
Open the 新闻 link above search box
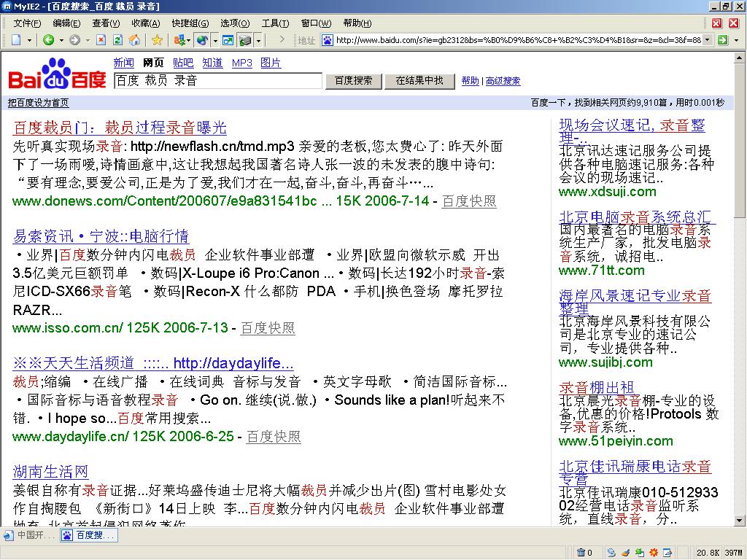click(x=123, y=63)
